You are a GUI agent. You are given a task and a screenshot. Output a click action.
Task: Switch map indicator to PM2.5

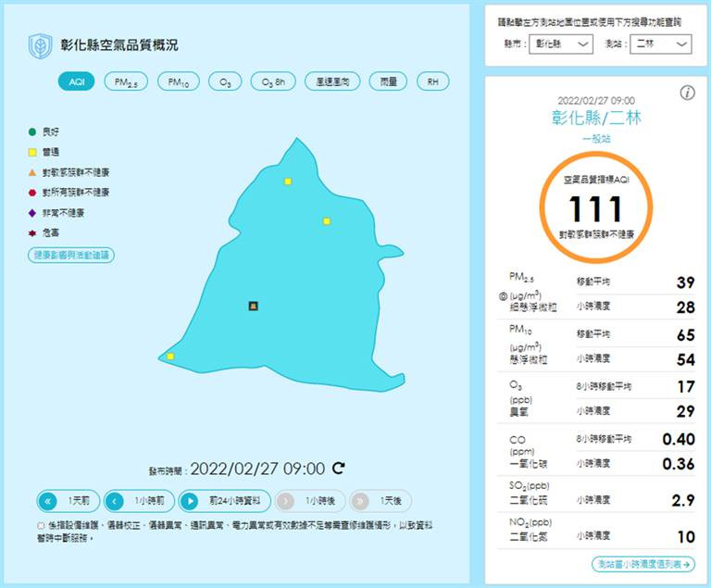(126, 81)
